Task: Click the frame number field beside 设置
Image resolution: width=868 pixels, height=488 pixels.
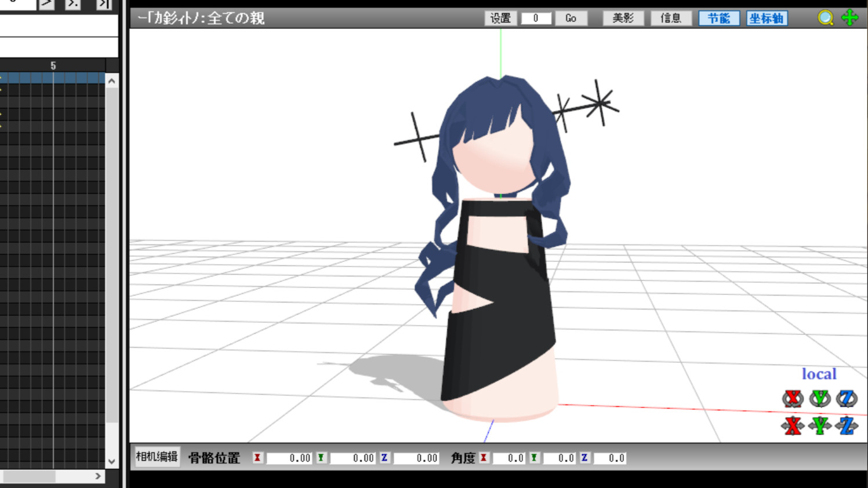Action: 536,19
